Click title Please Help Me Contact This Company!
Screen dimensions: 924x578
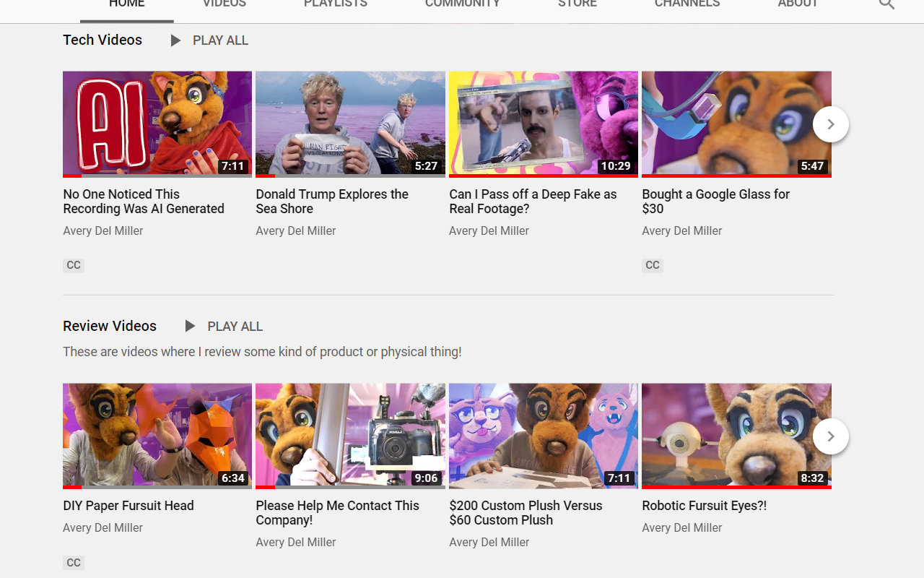(x=337, y=513)
